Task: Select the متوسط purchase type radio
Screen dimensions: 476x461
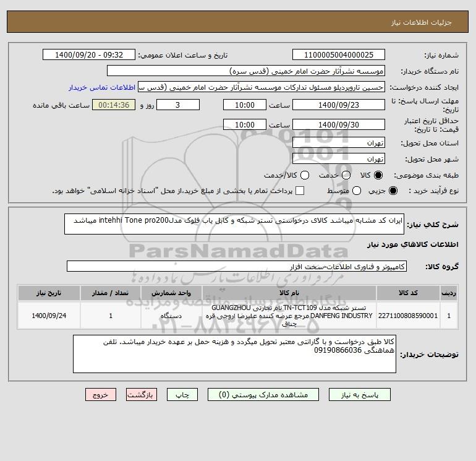Action: (x=357, y=191)
